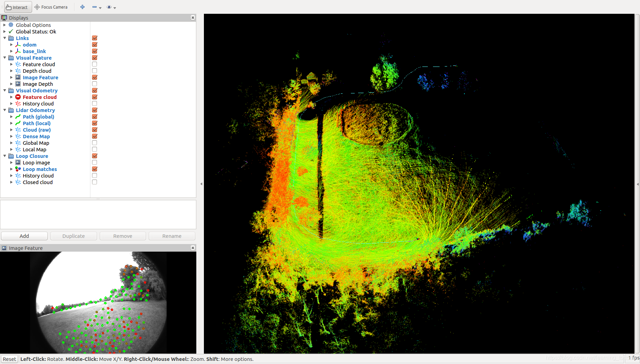Click the eye view toolbar icon
Image resolution: width=640 pixels, height=364 pixels.
(109, 7)
